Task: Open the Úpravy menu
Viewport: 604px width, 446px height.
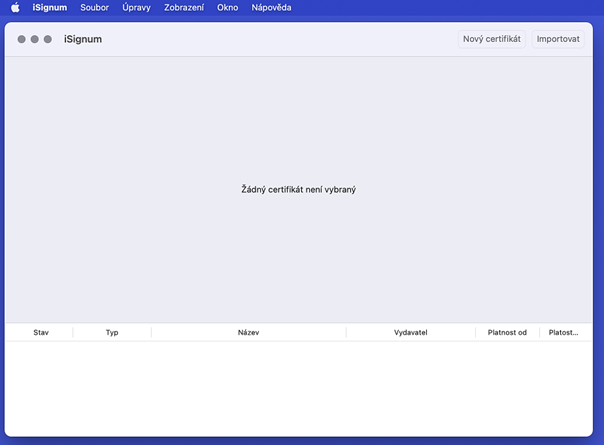Action: (136, 7)
